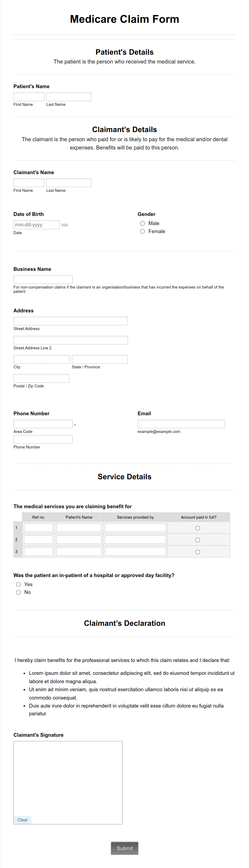Screen dimensions: 249x868
Task: Select Female as claimant's gender
Action: (142, 231)
